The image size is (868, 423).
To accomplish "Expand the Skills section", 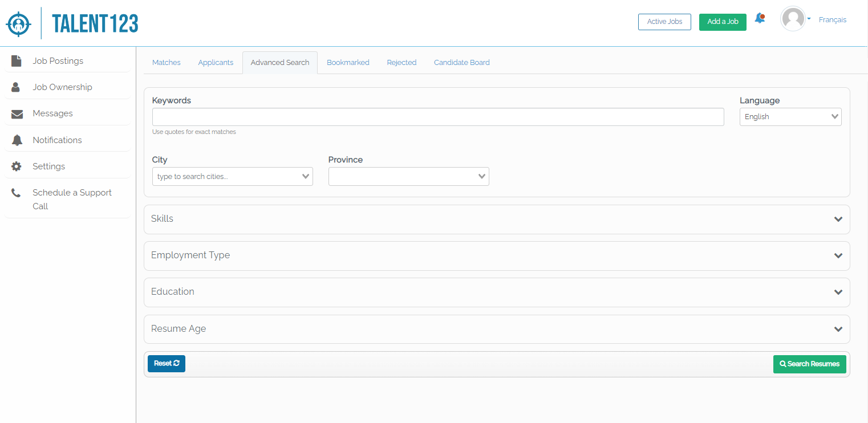I will [497, 219].
